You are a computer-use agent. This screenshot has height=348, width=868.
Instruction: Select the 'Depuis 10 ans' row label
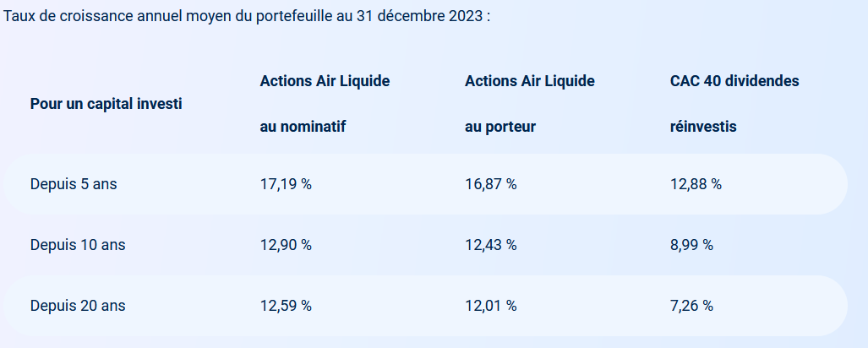pos(77,245)
